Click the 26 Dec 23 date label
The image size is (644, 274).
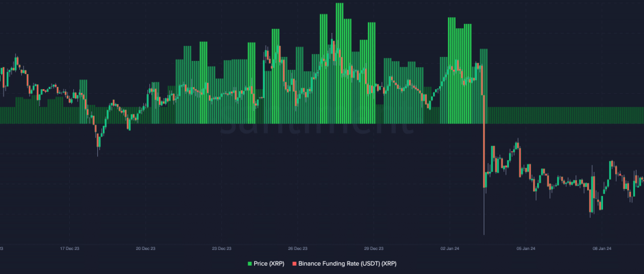(297, 249)
